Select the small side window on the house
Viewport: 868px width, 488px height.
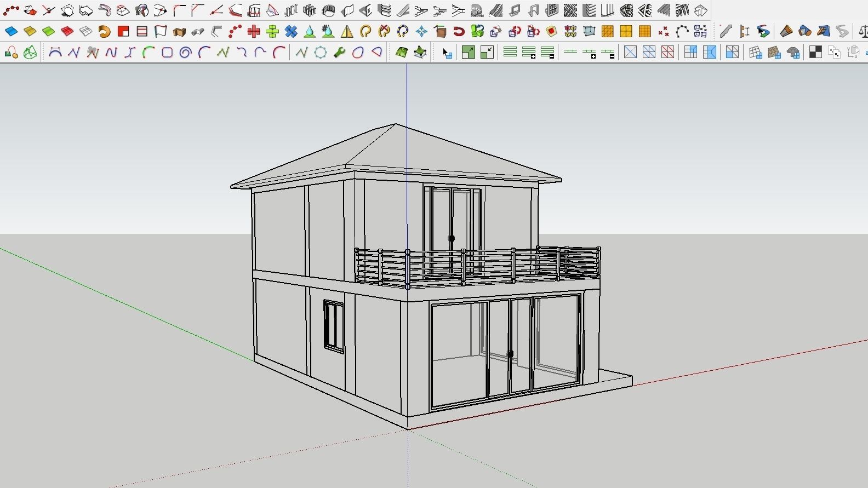click(x=334, y=326)
